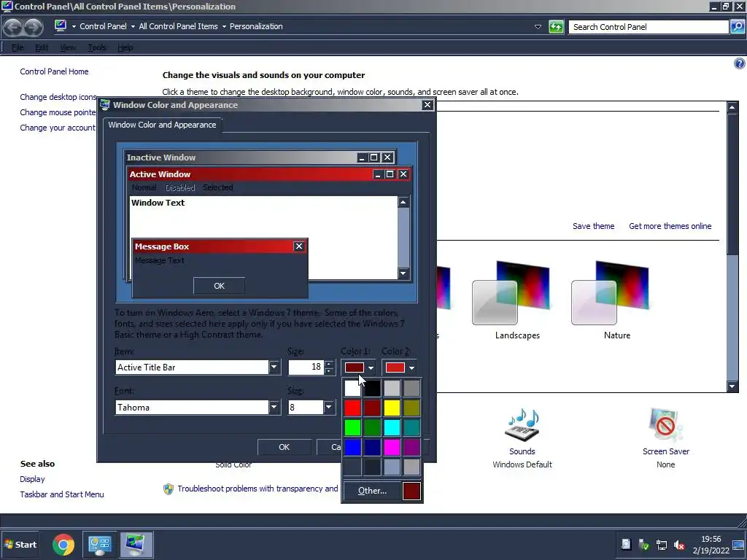The image size is (747, 560).
Task: Pick the olive color swatch
Action: coord(411,408)
